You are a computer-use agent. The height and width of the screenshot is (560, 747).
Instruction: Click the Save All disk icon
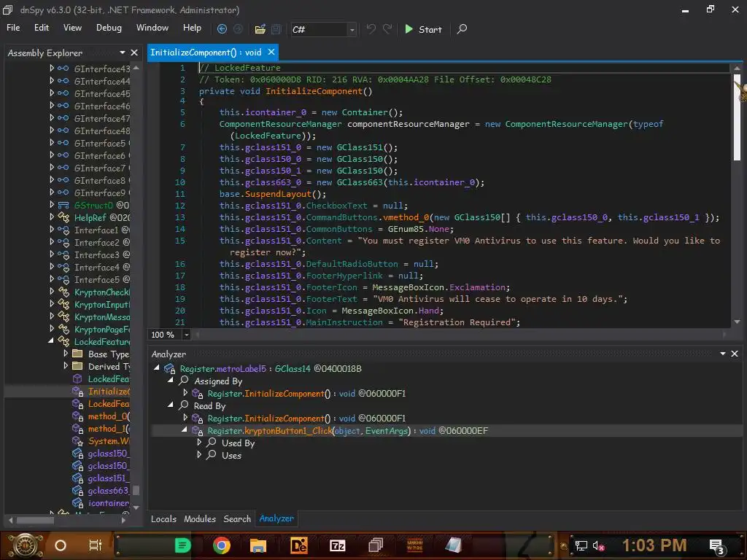point(276,29)
